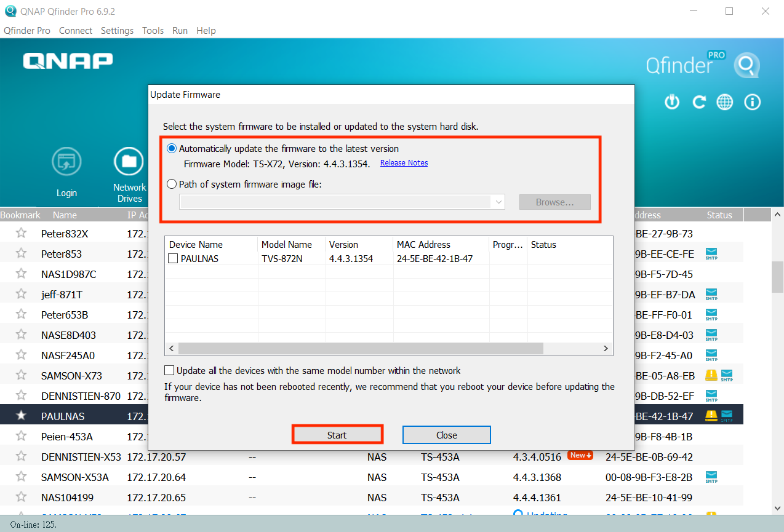Open the Settings menu

[x=117, y=30]
